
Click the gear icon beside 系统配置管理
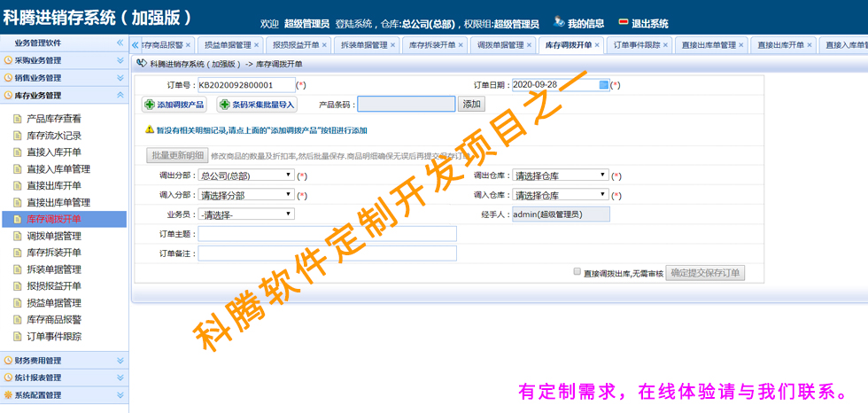point(8,395)
